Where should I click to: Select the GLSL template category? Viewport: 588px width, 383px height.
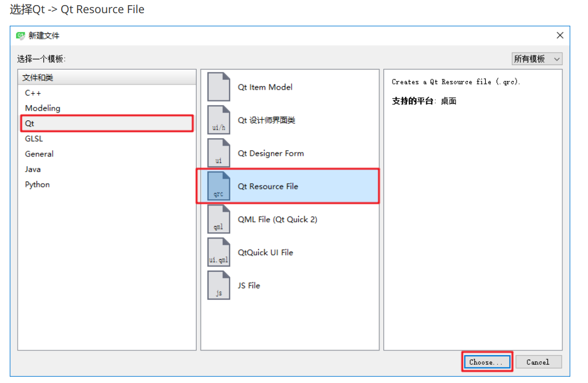pos(34,139)
